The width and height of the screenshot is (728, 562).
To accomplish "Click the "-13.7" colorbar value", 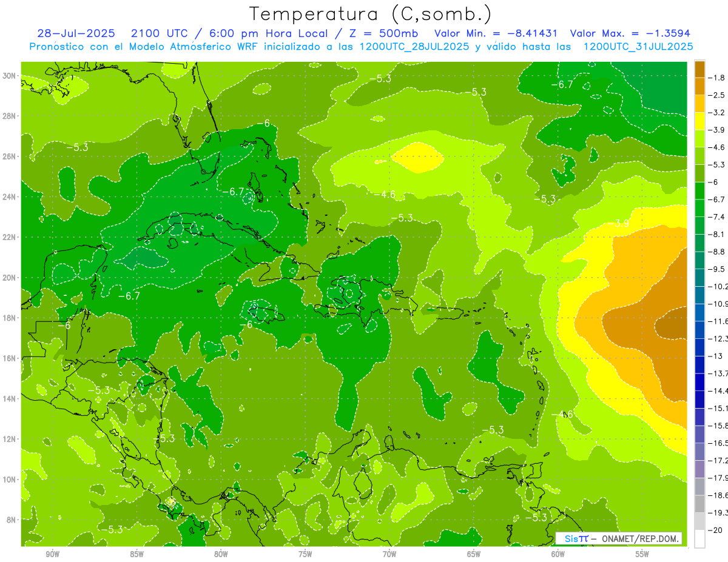I will click(x=718, y=373).
